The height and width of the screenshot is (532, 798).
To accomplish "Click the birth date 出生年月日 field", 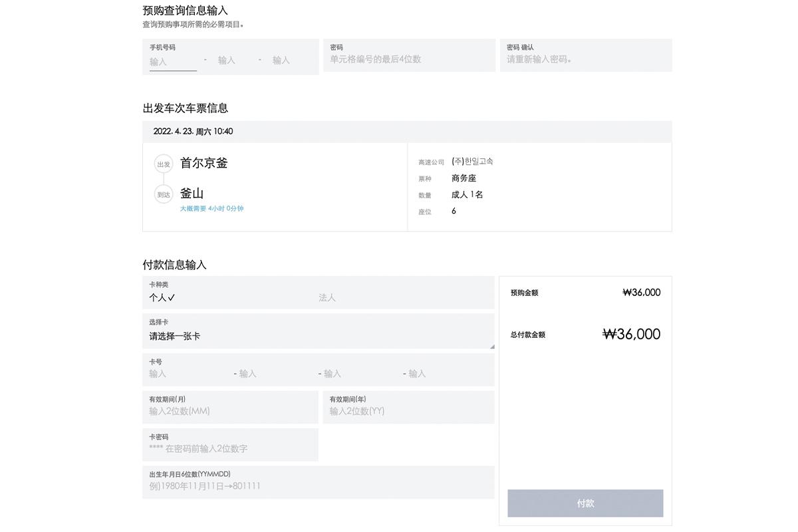I will (318, 486).
